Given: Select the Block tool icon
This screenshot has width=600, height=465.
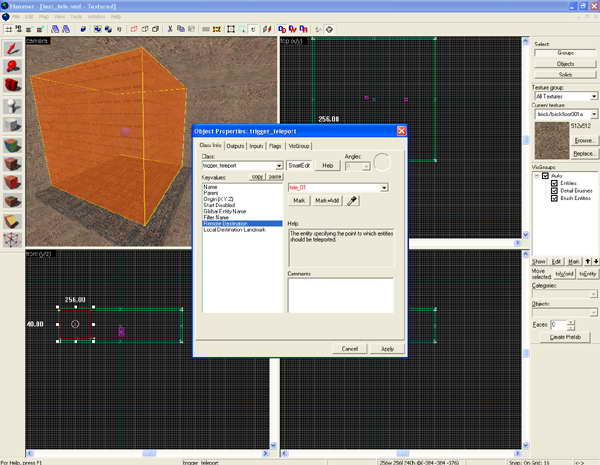Looking at the screenshot, I should click(x=12, y=124).
